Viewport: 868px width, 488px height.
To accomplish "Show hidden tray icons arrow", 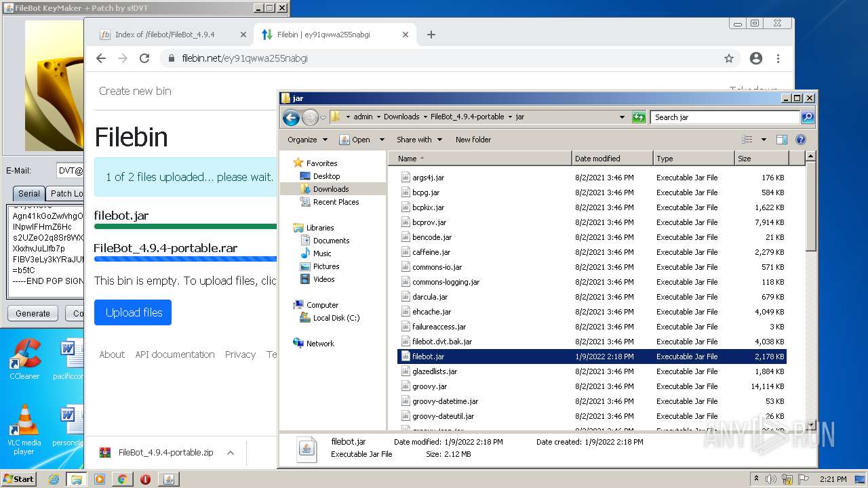I will pos(757,479).
